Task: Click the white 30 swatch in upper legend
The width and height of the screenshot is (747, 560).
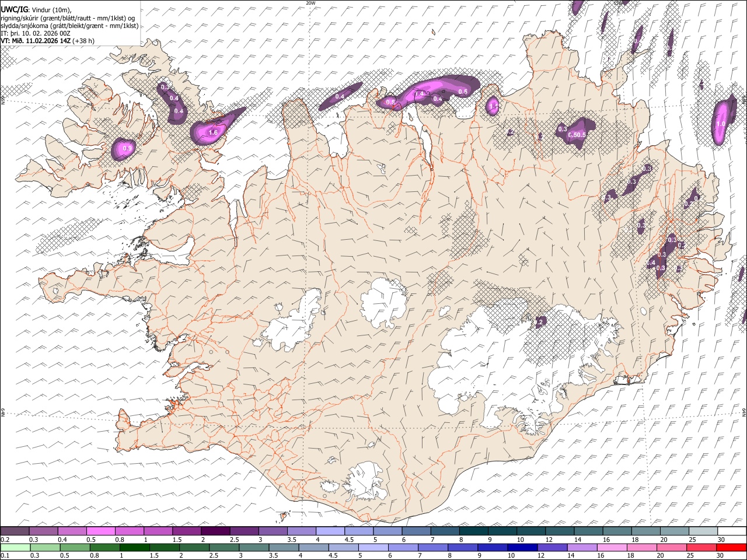Action: coord(732,531)
